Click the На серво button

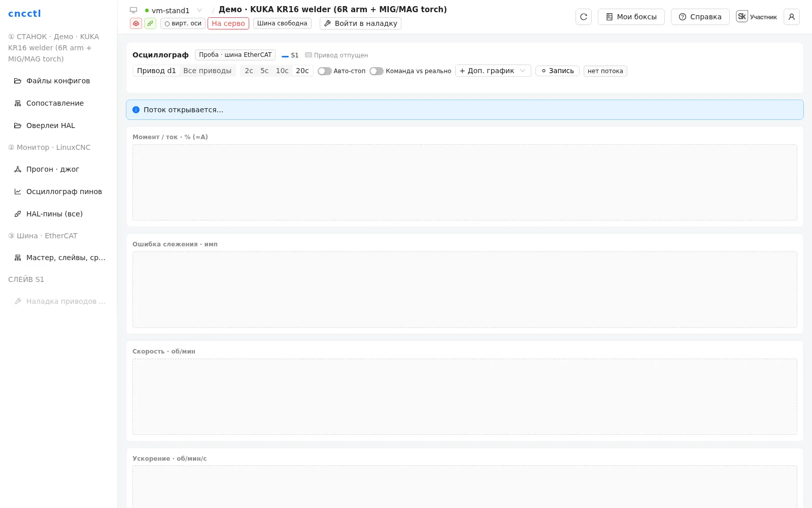pyautogui.click(x=228, y=23)
